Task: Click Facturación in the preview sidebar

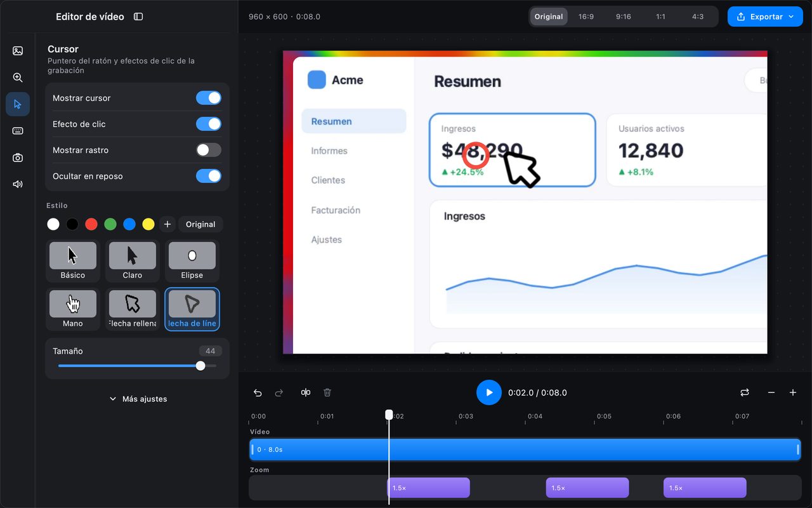Action: [336, 210]
